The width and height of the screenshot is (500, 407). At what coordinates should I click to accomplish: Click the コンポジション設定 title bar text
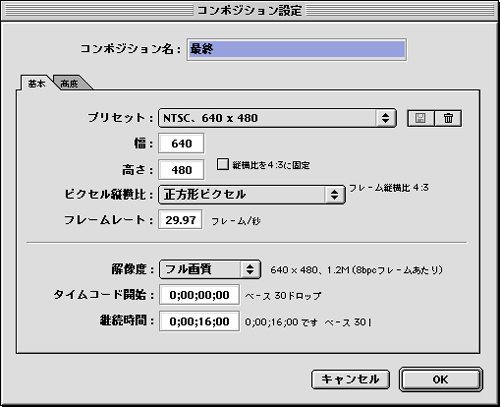[x=249, y=11]
